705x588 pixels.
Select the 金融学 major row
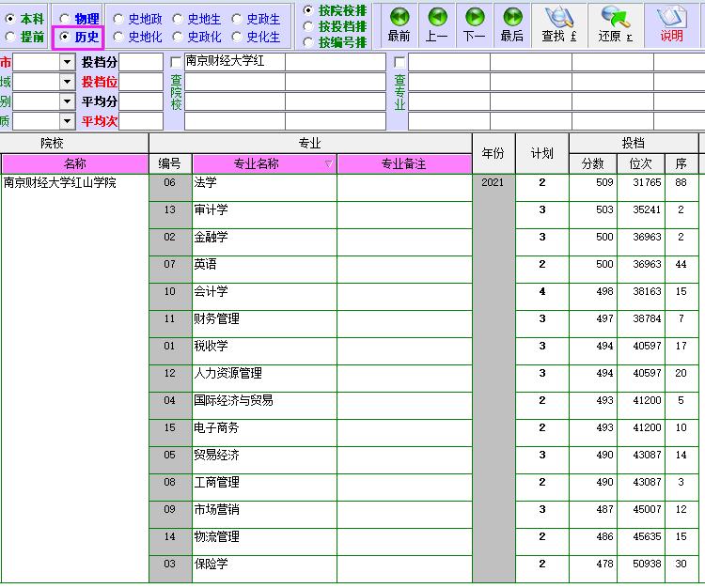[x=264, y=242]
